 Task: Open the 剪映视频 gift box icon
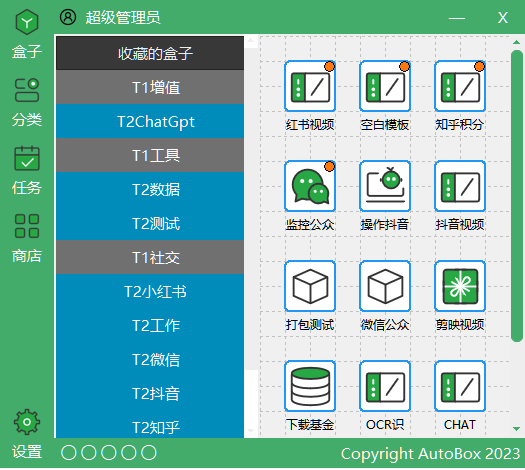[460, 286]
